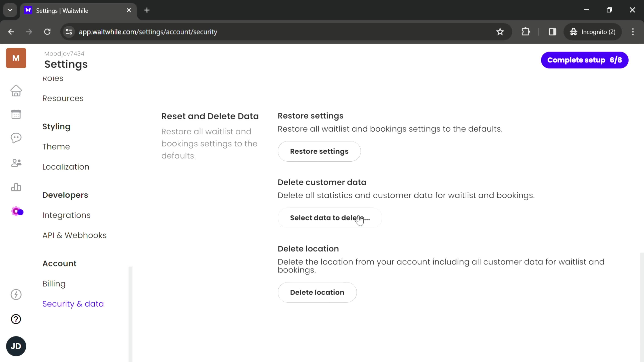Click the Delete location button
644x362 pixels.
tap(317, 292)
